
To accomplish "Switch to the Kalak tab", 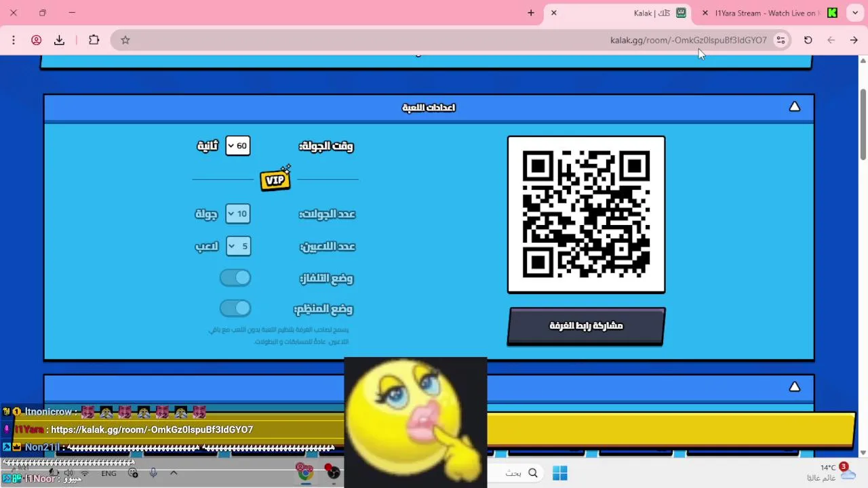I will (x=617, y=13).
